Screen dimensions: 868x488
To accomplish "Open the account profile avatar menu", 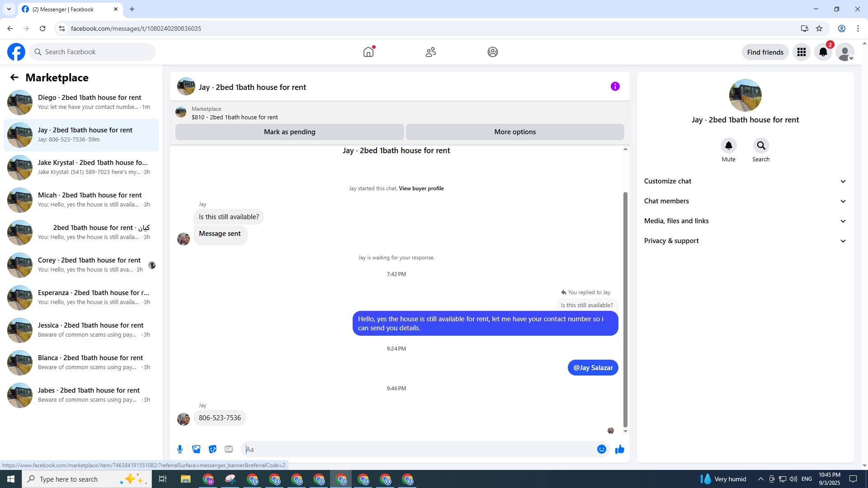I will click(844, 52).
